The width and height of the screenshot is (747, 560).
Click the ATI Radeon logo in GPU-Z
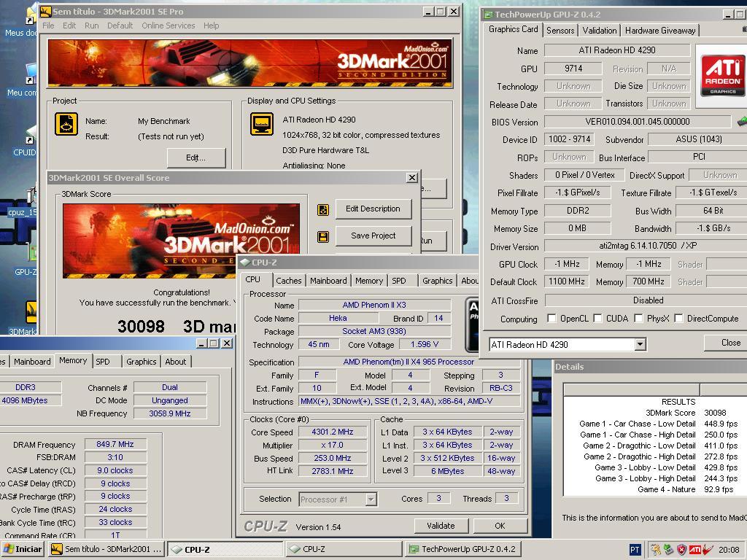[x=722, y=76]
